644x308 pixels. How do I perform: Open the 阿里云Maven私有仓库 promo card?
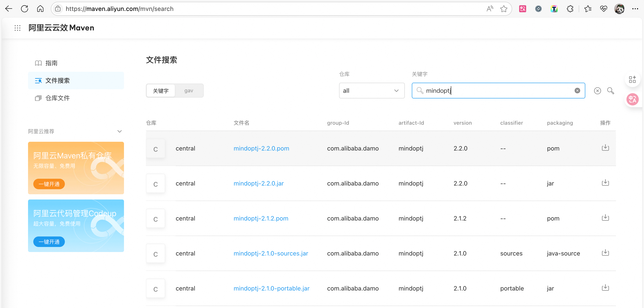pos(76,168)
